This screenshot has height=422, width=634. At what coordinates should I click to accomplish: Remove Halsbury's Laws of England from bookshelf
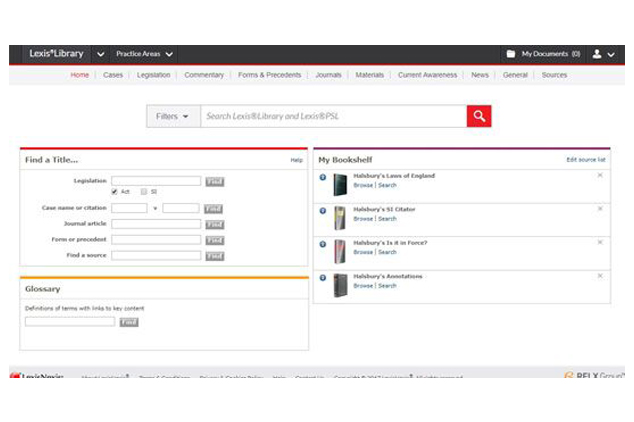[600, 176]
